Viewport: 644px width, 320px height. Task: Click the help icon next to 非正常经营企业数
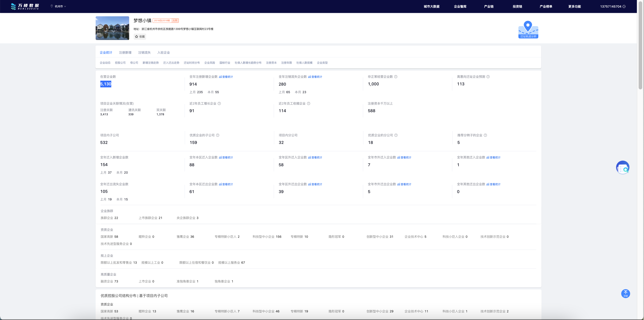point(396,77)
